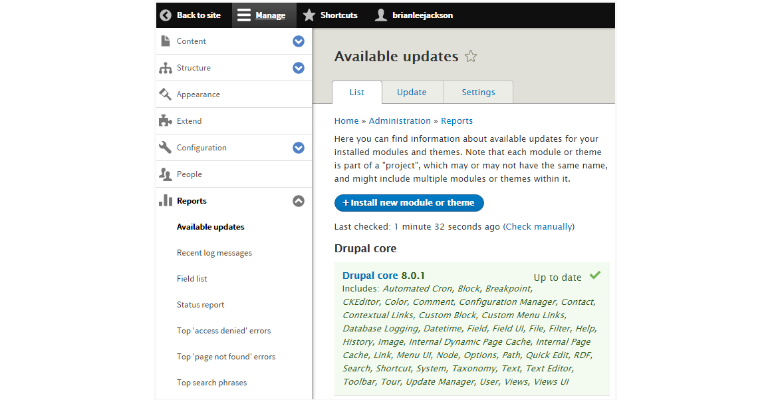Screen dimensions: 780x400
Task: Switch to the Settings tab
Action: pos(478,92)
